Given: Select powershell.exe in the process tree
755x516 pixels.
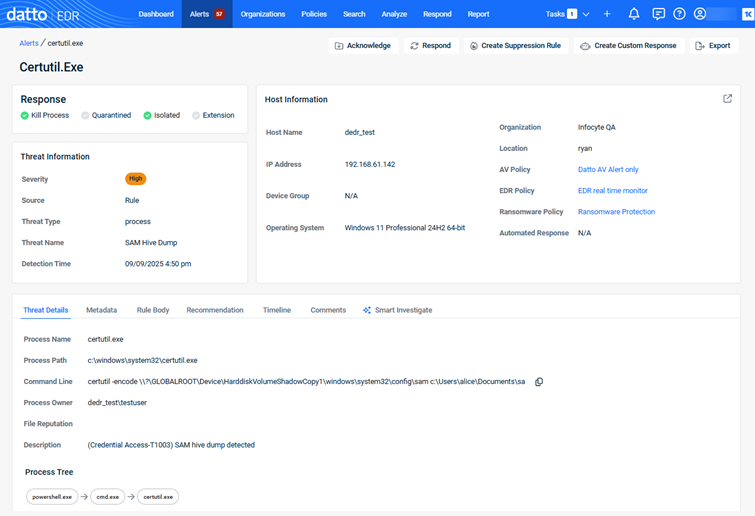Looking at the screenshot, I should (52, 496).
